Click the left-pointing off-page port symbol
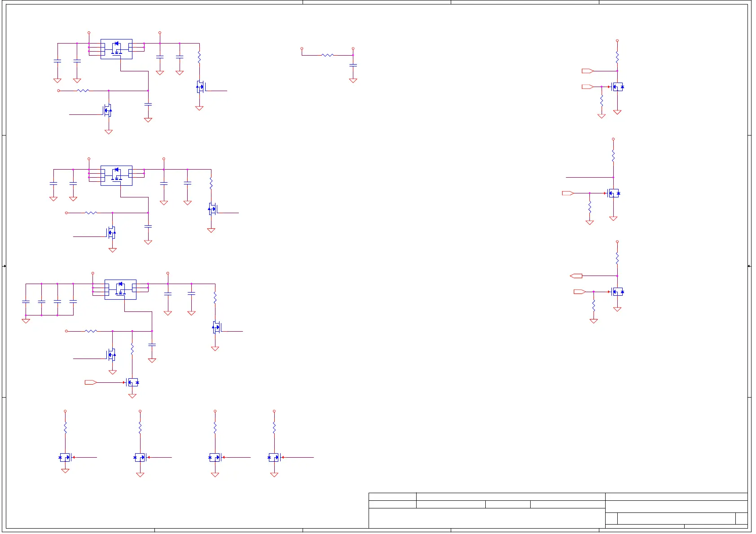This screenshot has height=534, width=756. pos(576,276)
